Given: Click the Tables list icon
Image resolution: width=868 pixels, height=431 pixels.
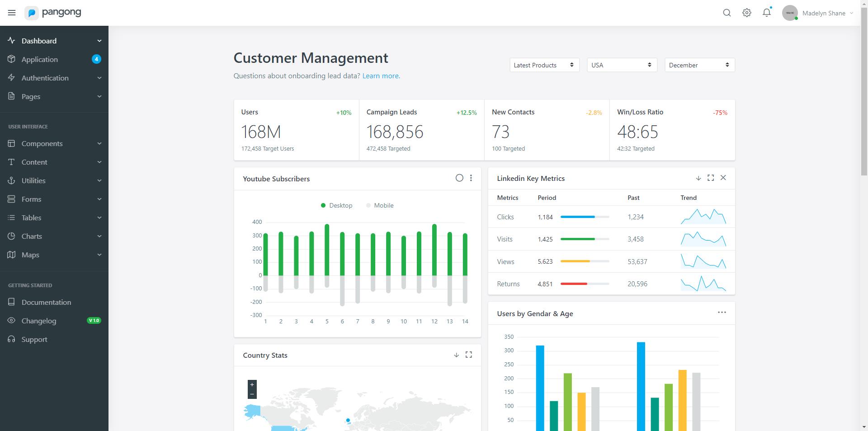Looking at the screenshot, I should click(x=11, y=218).
